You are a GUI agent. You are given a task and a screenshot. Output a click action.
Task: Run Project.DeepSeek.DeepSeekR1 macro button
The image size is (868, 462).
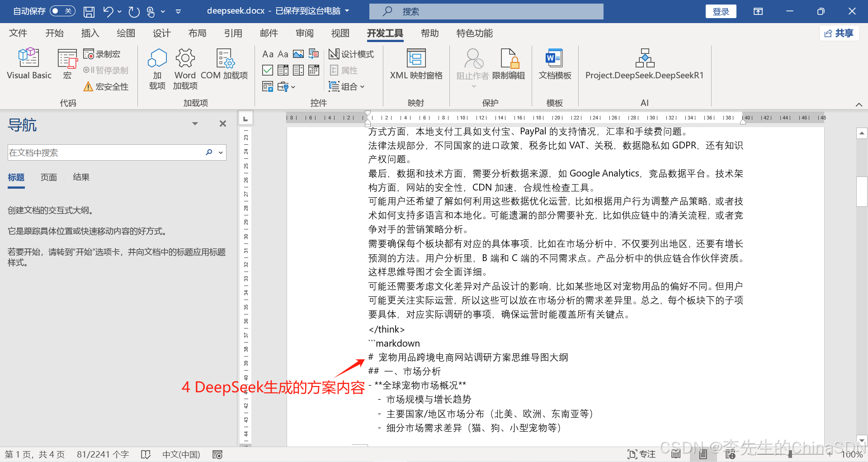coord(645,63)
